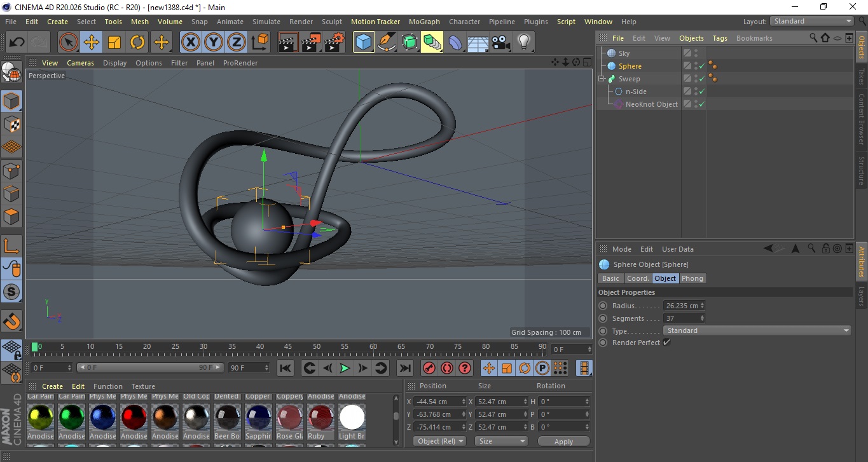The width and height of the screenshot is (868, 462).
Task: Switch to Points mode
Action: [11, 170]
